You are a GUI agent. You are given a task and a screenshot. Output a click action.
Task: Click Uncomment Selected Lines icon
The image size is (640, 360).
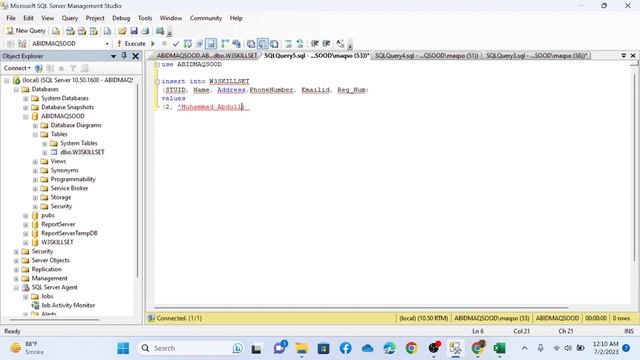300,43
